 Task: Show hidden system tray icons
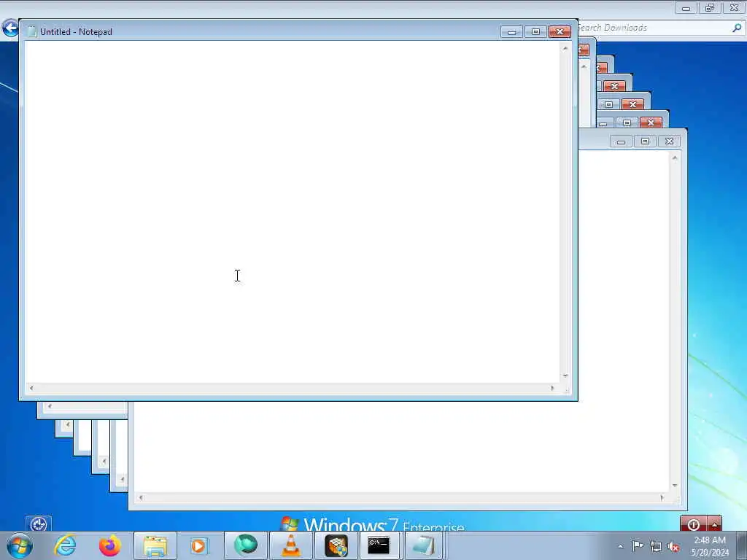coord(620,547)
